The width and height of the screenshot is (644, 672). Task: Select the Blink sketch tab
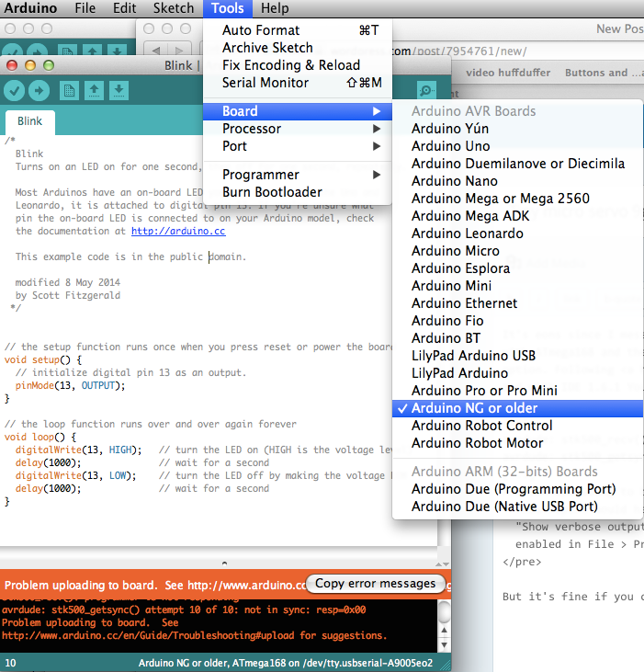tap(30, 121)
